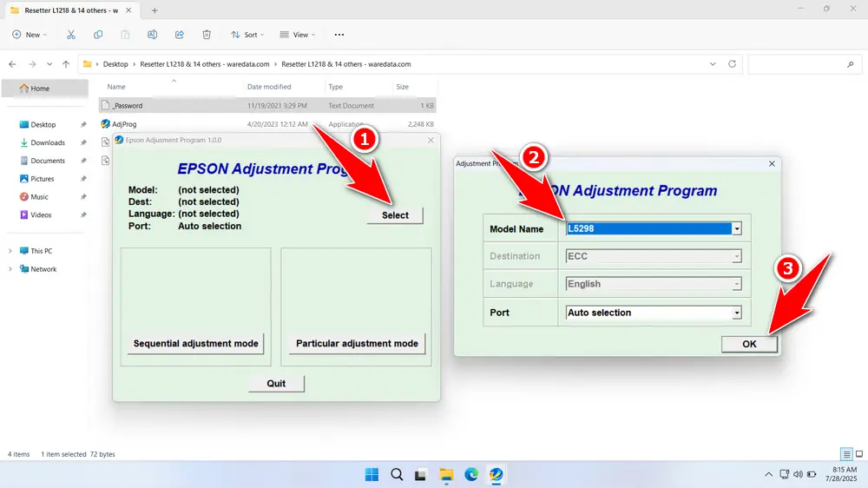Open recent locations chevron
This screenshot has width=868, height=488.
coord(49,64)
